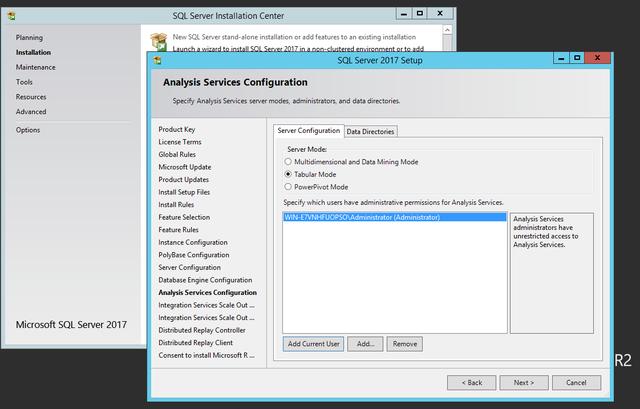Click Feature Rules step in setup list
Image resolution: width=640 pixels, height=409 pixels.
[x=178, y=230]
